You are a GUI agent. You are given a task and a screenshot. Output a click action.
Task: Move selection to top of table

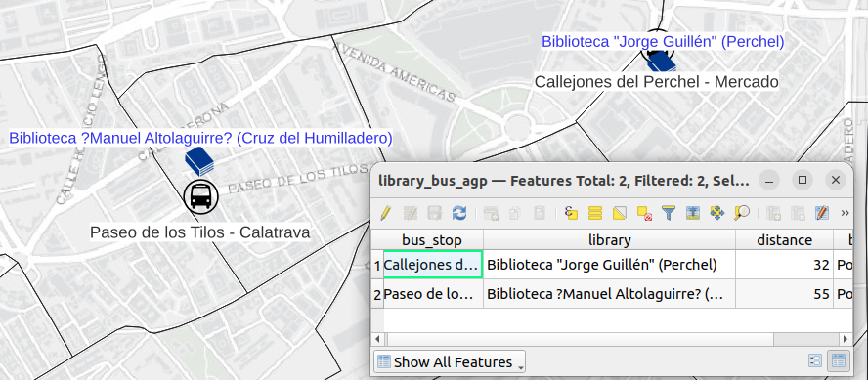(693, 213)
